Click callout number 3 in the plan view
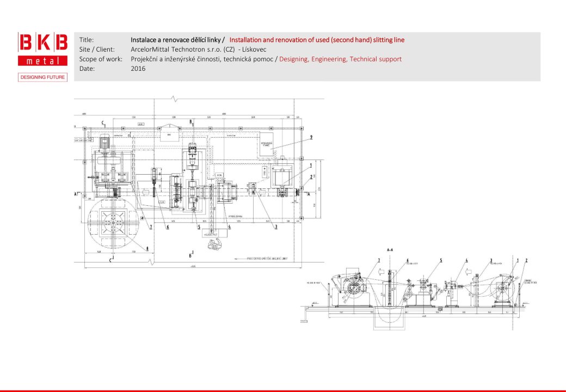 click(x=276, y=226)
